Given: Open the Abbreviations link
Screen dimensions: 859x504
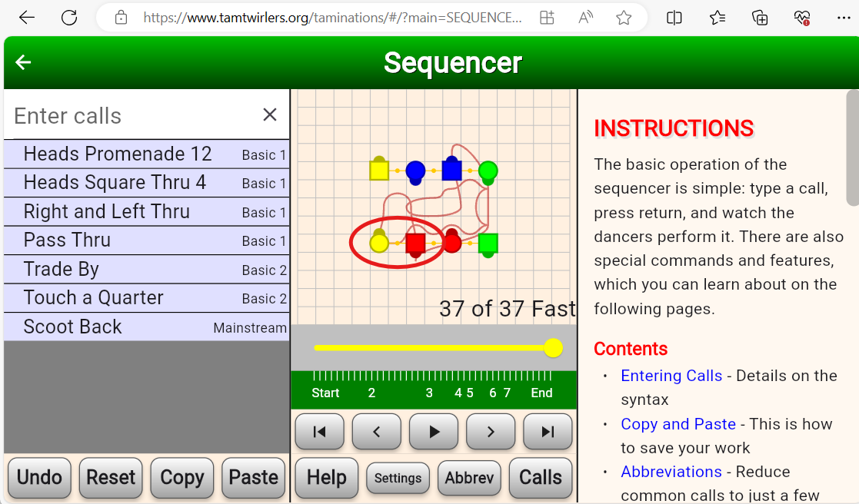Looking at the screenshot, I should [671, 472].
